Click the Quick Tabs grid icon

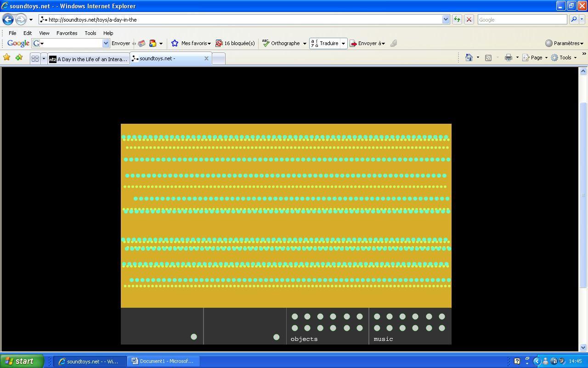(x=35, y=58)
